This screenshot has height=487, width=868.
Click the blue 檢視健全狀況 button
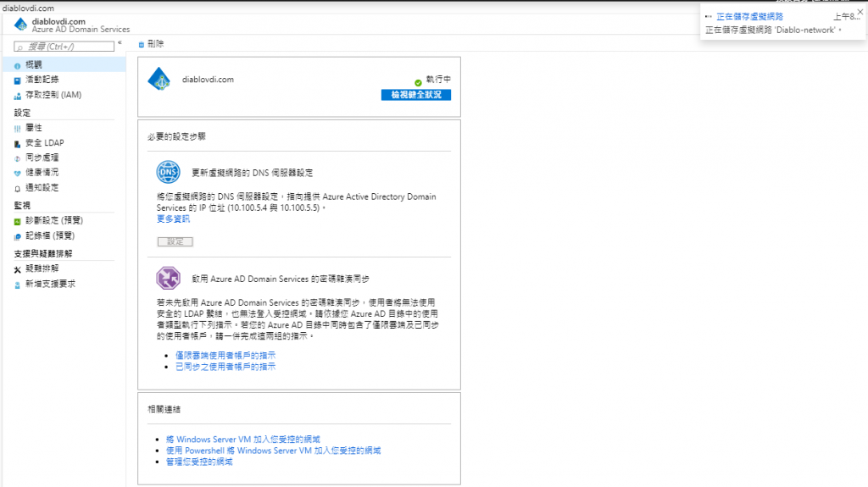point(415,95)
